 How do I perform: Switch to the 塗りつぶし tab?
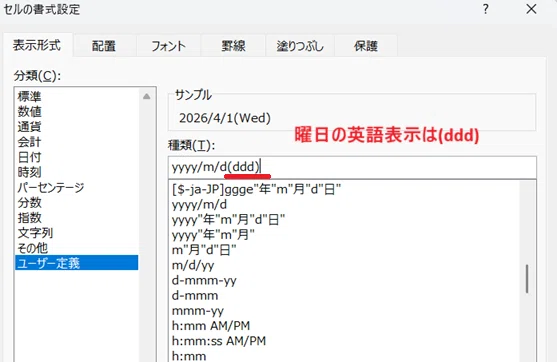click(300, 46)
